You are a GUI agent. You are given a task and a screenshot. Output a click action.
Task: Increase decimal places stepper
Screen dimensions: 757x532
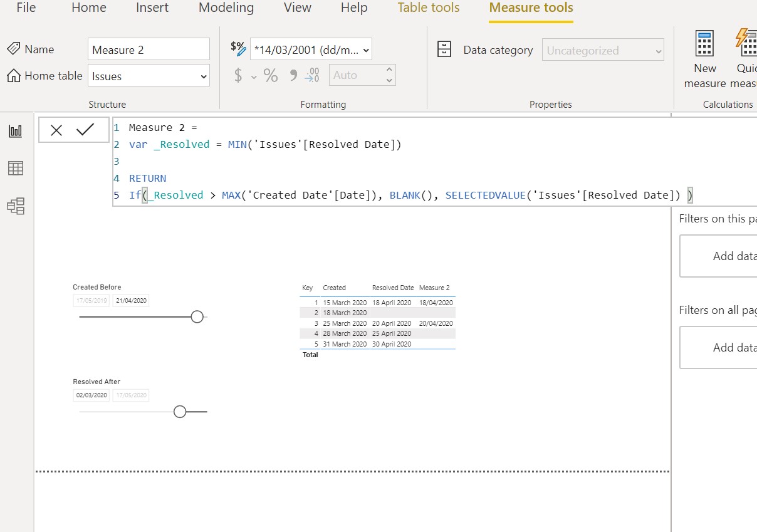click(x=389, y=70)
